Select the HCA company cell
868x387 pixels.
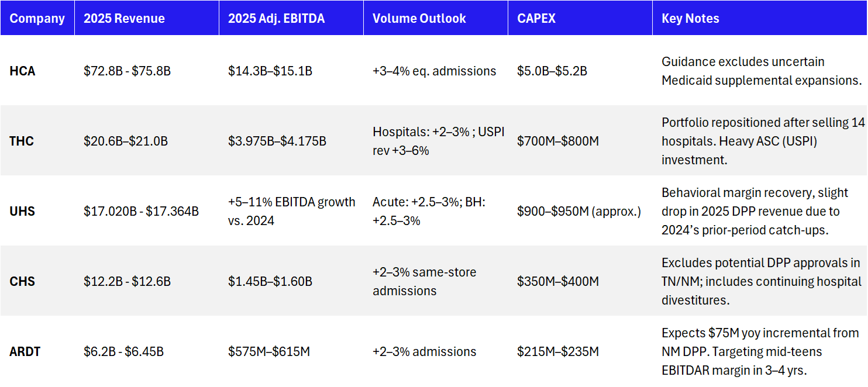click(22, 71)
